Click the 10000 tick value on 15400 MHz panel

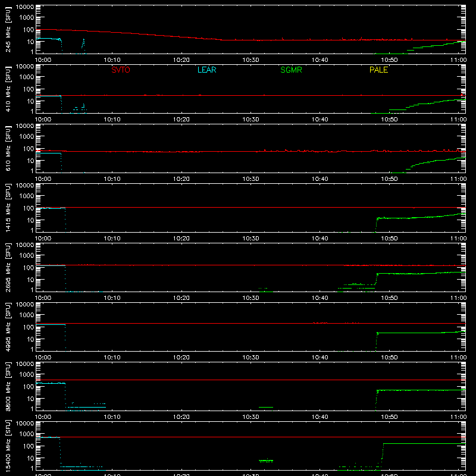[25, 424]
